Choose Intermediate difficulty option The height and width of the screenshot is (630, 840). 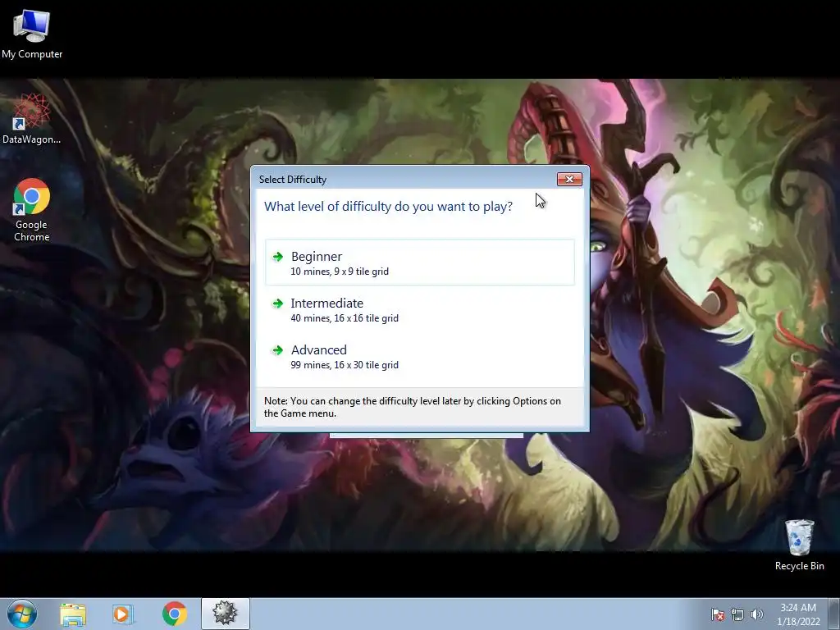419,309
